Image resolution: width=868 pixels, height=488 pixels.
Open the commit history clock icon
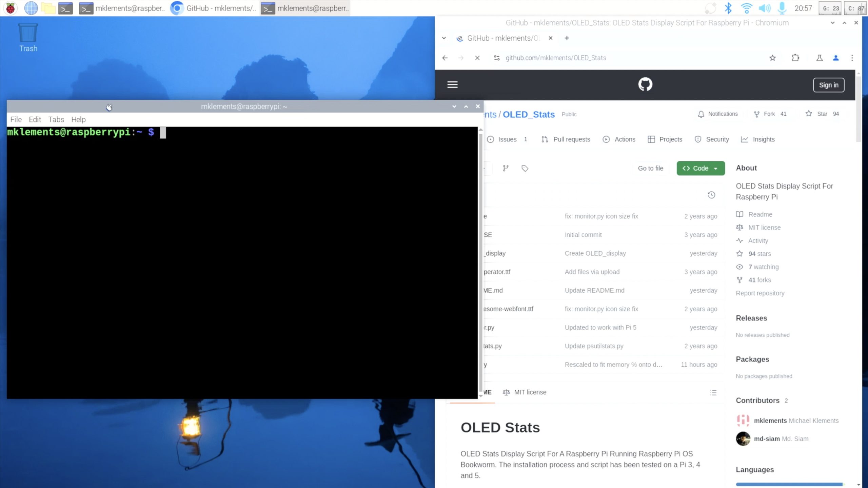point(711,195)
